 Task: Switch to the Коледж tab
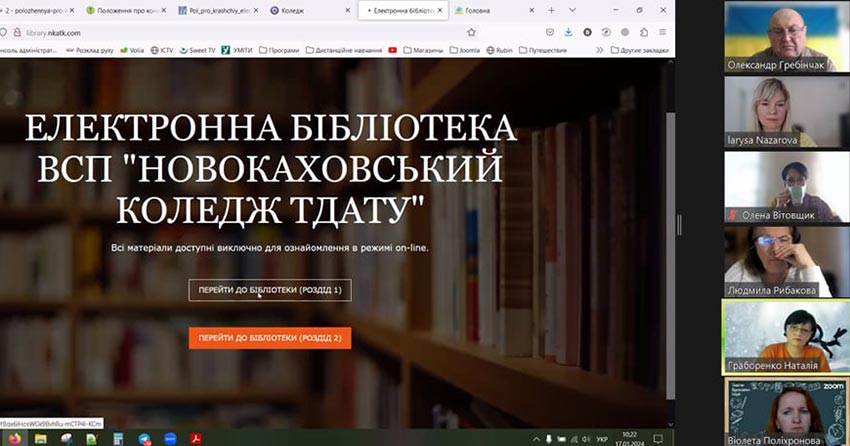click(x=301, y=10)
